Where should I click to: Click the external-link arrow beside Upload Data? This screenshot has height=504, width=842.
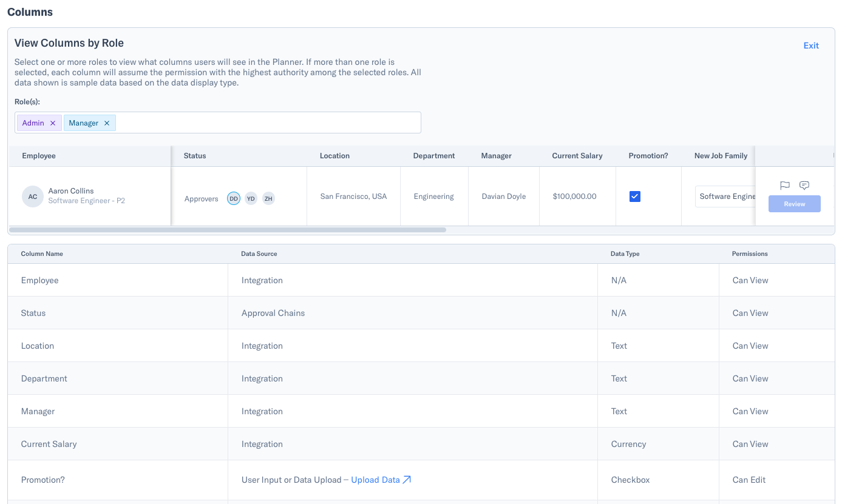coord(406,479)
